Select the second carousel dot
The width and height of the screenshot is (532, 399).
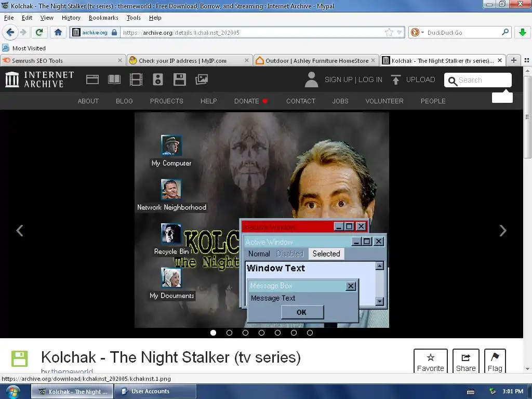(x=229, y=333)
